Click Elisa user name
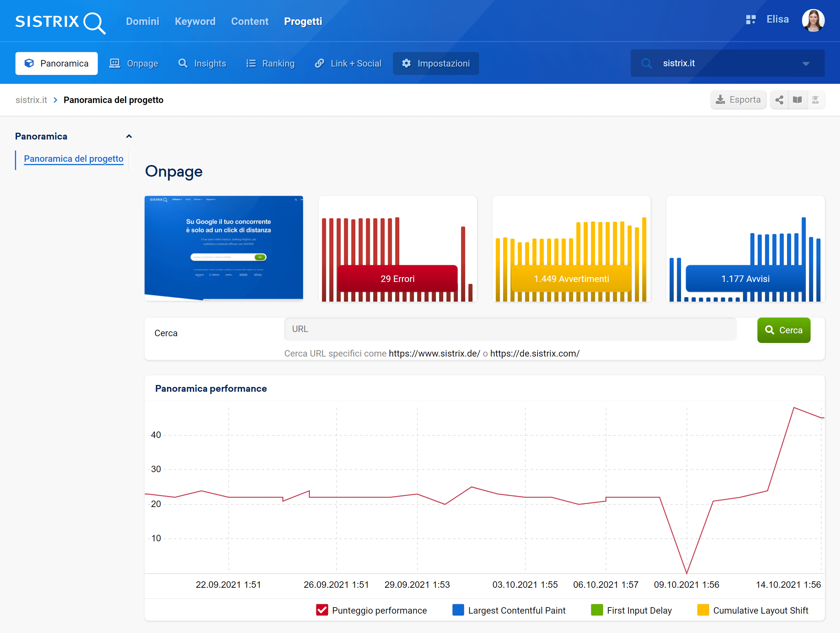The height and width of the screenshot is (633, 840). [777, 19]
